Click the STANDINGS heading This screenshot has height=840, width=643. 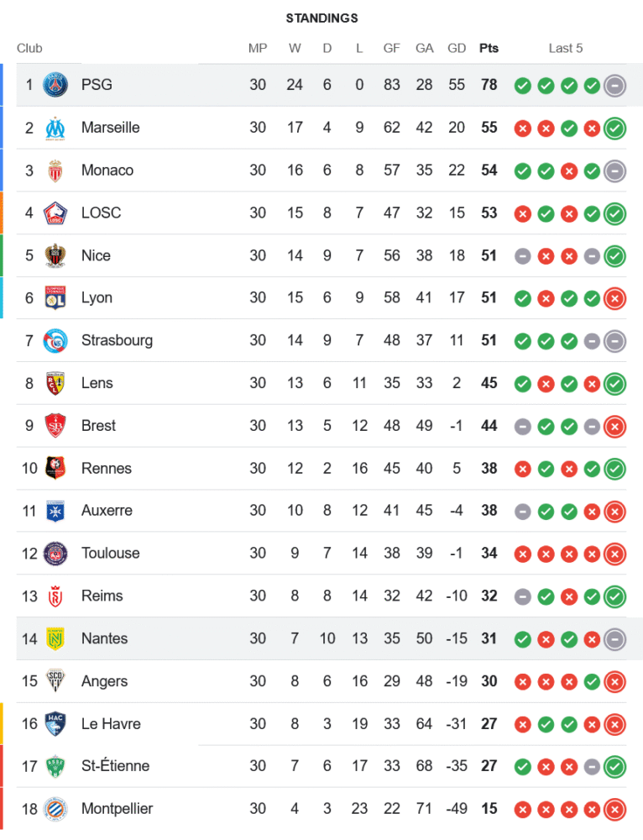pos(321,18)
